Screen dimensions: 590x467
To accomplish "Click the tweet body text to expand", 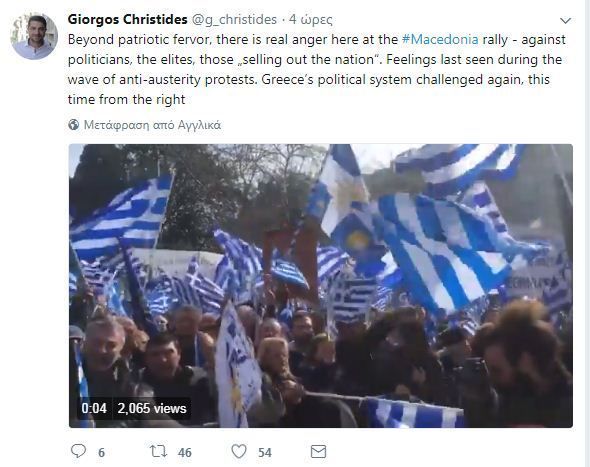I will coord(316,70).
